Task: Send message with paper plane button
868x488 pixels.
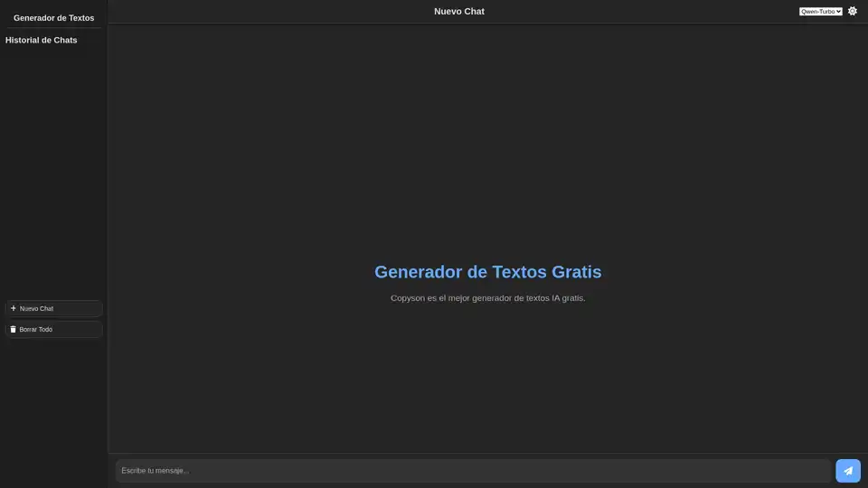Action: point(847,471)
